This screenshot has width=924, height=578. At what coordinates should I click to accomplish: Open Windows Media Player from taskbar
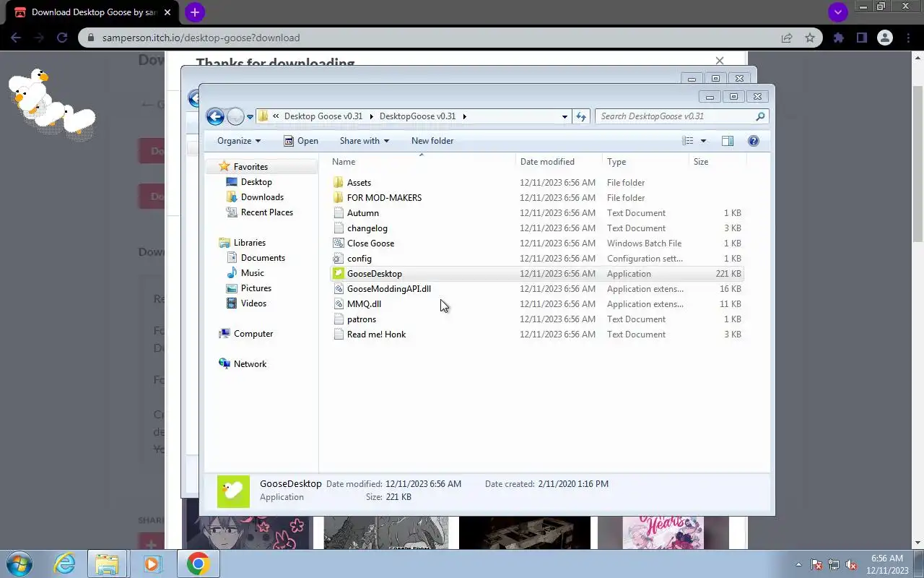(152, 564)
